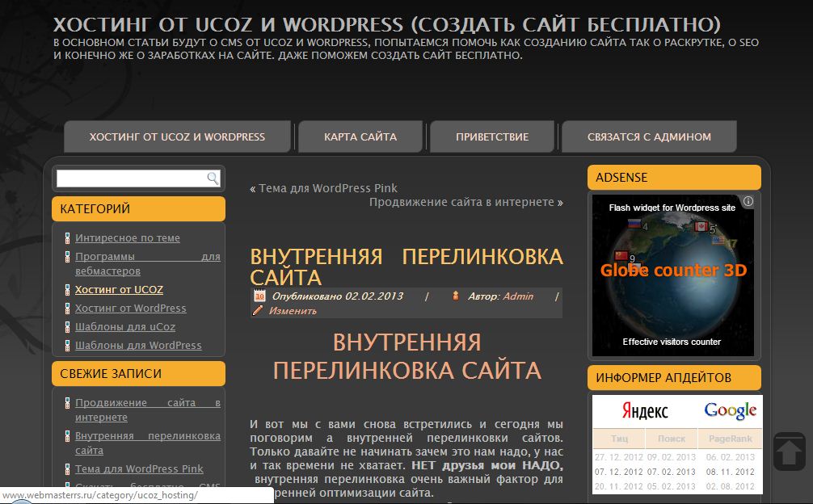Image resolution: width=813 pixels, height=504 pixels.
Task: Click the Google logo in informer
Action: click(730, 411)
